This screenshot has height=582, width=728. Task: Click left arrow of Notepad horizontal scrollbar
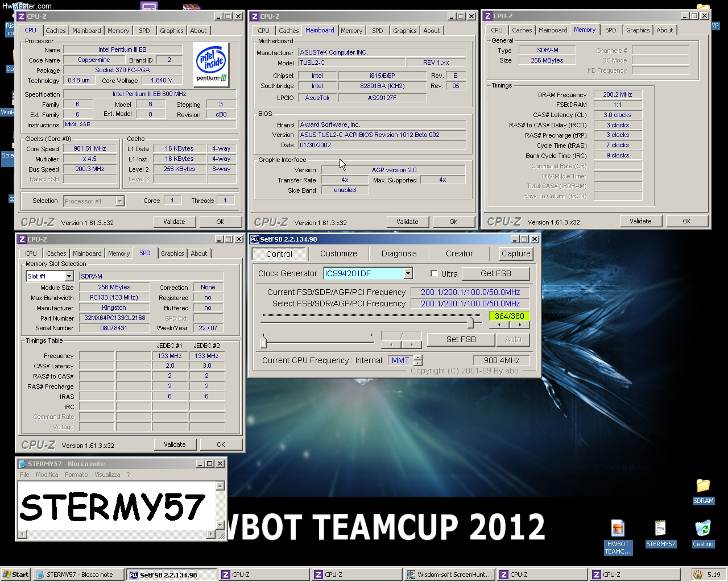[23, 534]
